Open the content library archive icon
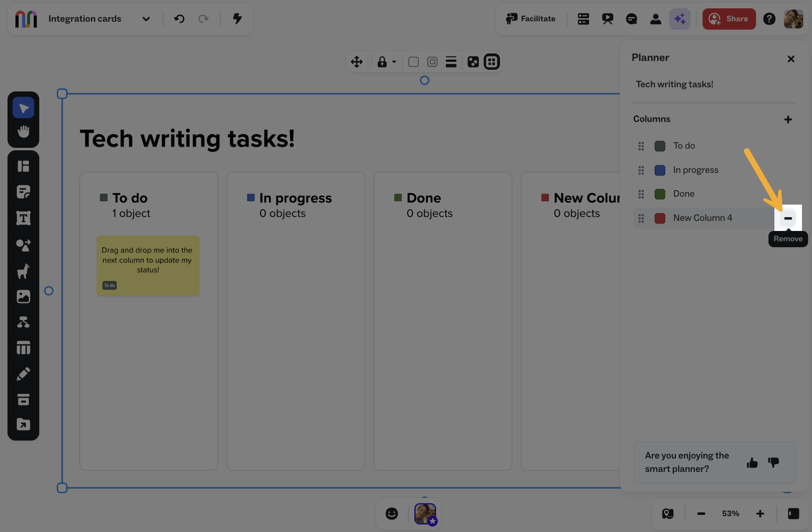Screen dimensions: 812x532 (23, 399)
